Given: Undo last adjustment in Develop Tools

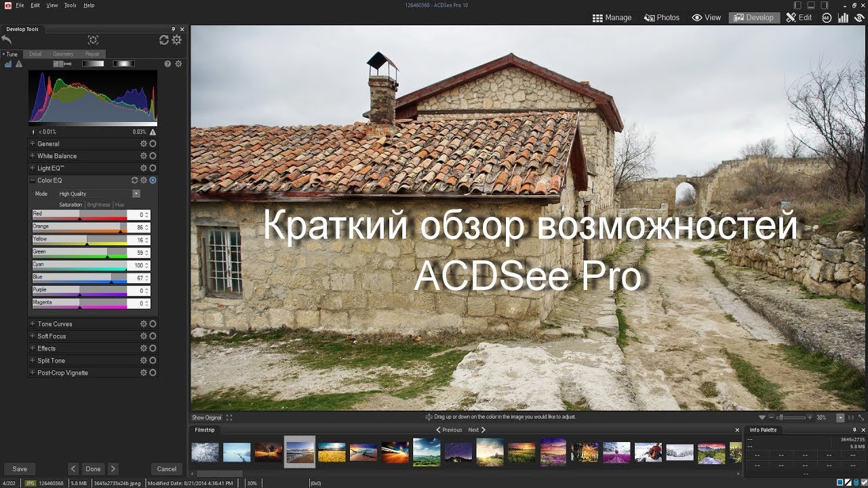Looking at the screenshot, I should point(7,40).
